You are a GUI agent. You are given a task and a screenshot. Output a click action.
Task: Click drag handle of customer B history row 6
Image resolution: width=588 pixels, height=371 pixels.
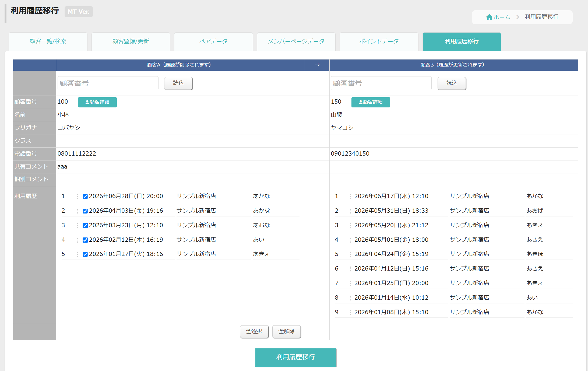point(350,269)
